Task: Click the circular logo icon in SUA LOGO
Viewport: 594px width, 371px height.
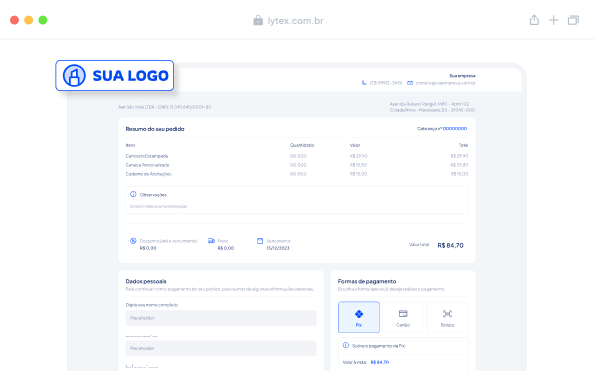Action: point(74,75)
